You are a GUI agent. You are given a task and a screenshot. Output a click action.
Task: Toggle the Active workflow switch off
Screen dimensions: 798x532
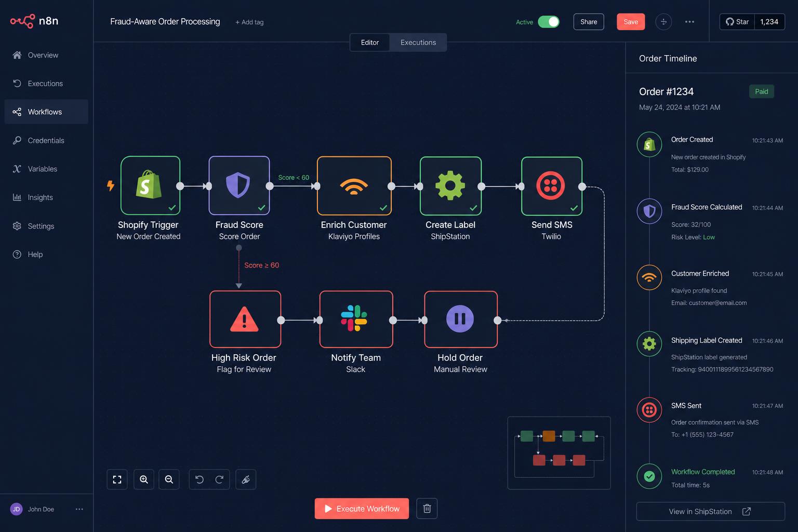pos(549,22)
